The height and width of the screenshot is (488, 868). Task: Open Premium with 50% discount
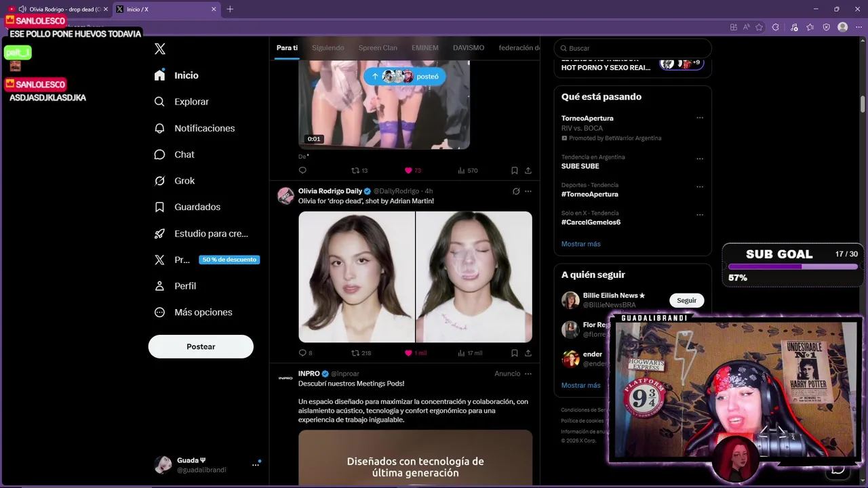(x=207, y=260)
